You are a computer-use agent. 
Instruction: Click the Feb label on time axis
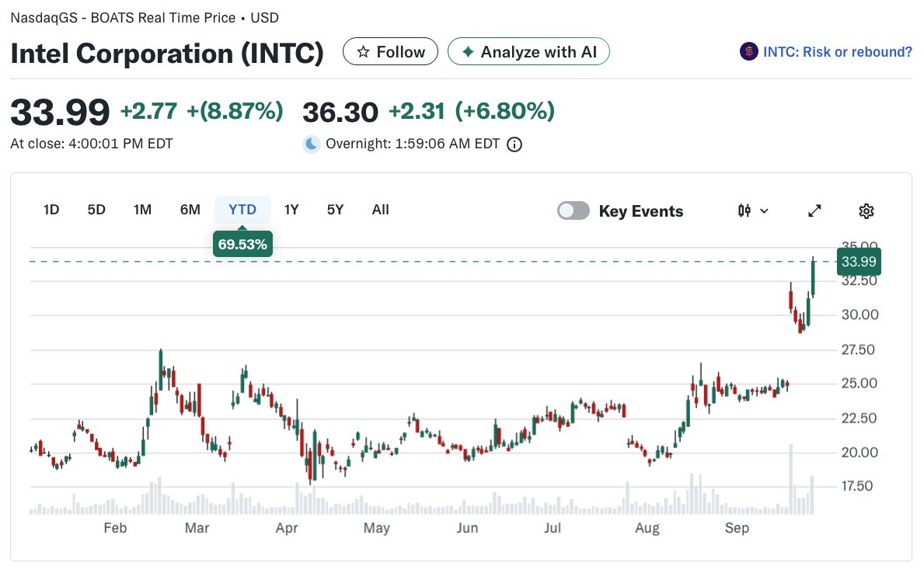[115, 527]
